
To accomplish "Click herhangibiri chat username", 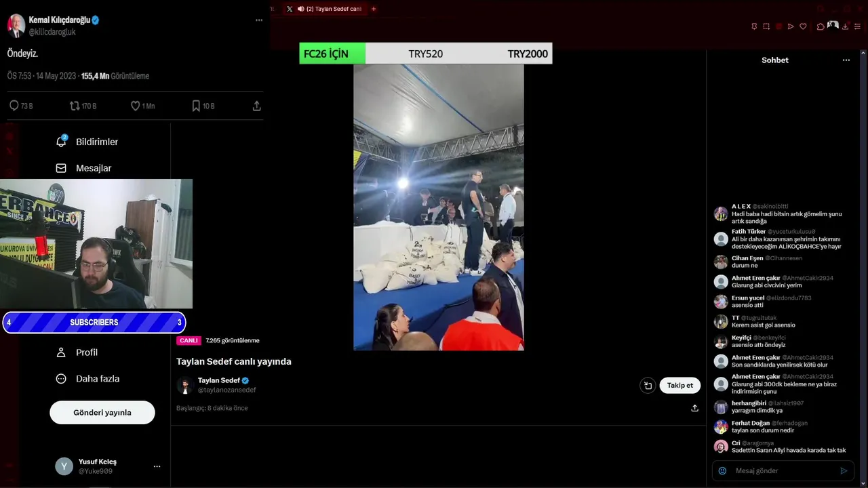I will (x=750, y=403).
